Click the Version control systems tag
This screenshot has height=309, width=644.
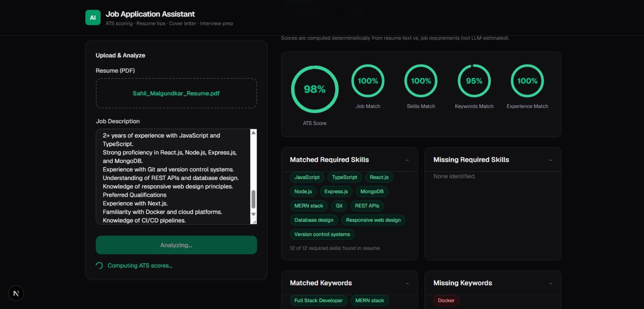(x=322, y=234)
